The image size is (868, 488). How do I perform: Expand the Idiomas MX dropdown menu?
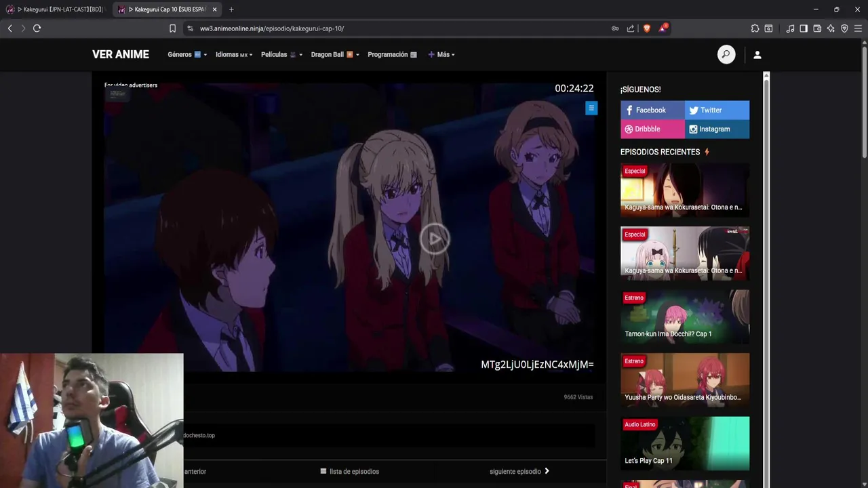pyautogui.click(x=234, y=55)
